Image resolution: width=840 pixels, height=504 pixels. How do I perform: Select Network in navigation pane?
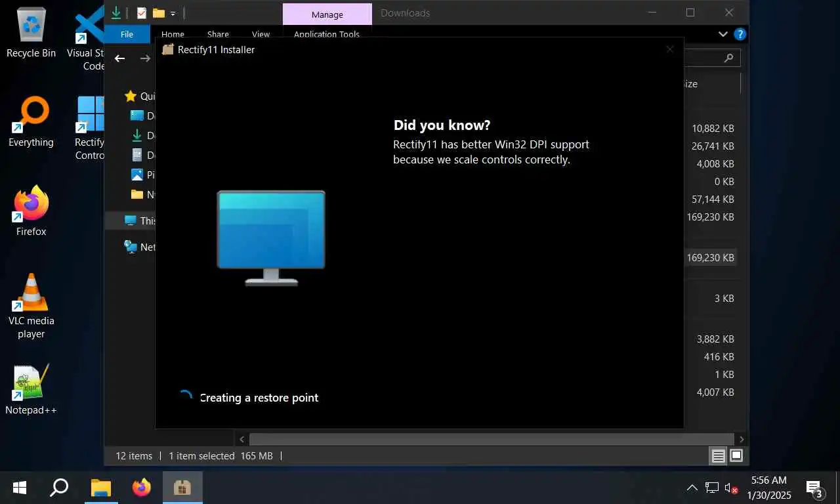[x=140, y=247]
